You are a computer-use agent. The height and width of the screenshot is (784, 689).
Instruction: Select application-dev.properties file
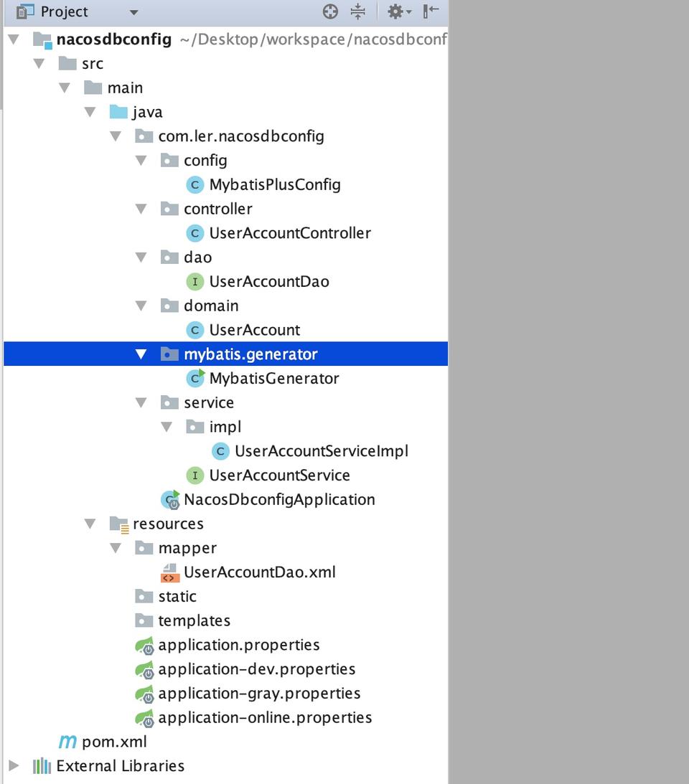(257, 669)
